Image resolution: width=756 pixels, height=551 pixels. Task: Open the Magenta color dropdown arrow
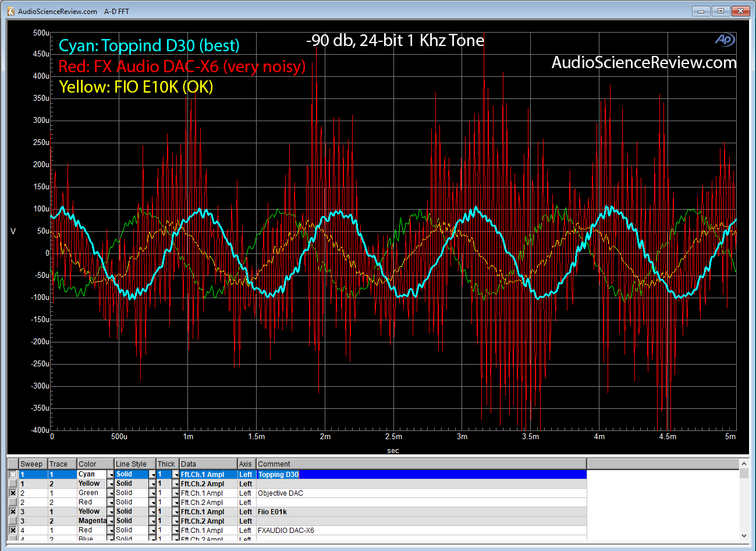(x=111, y=521)
